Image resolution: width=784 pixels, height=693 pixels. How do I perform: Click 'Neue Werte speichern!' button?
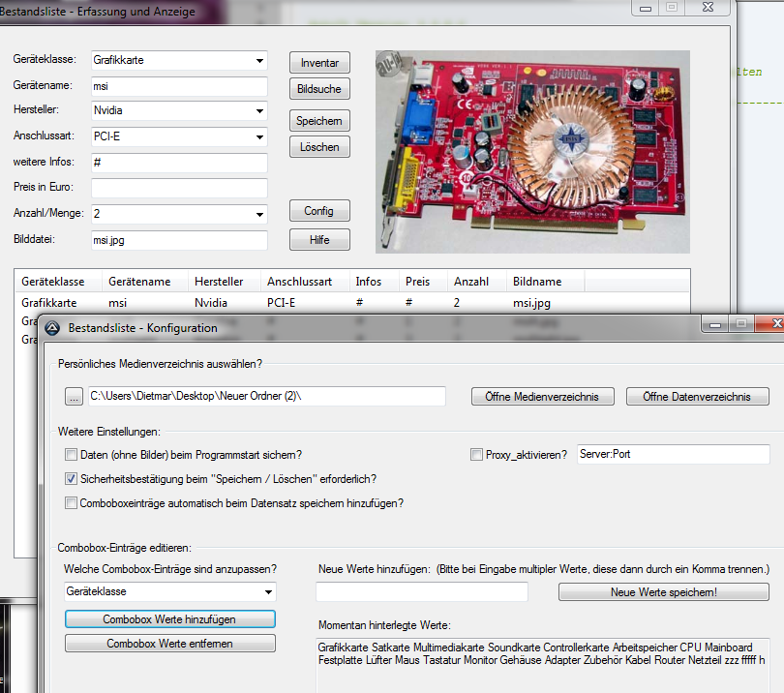[663, 591]
